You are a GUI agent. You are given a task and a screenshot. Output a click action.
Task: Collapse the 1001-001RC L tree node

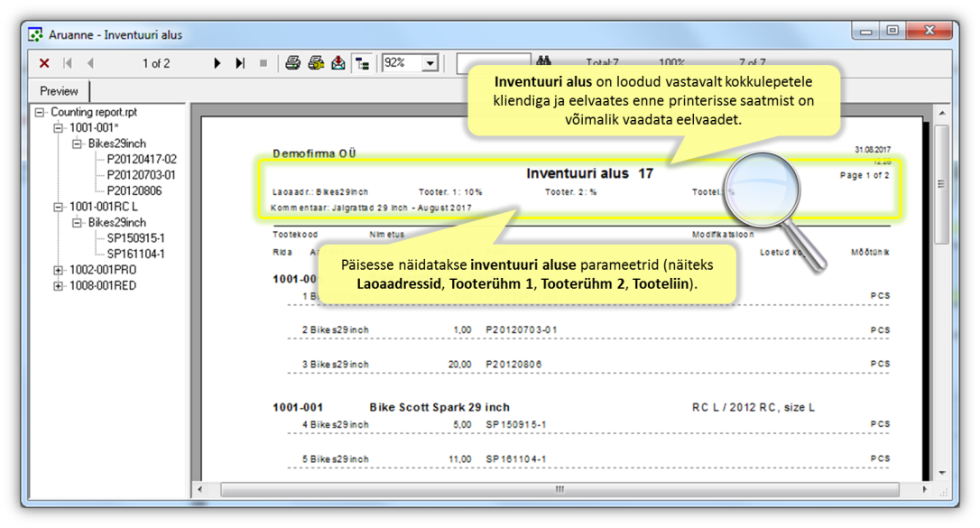click(x=59, y=207)
